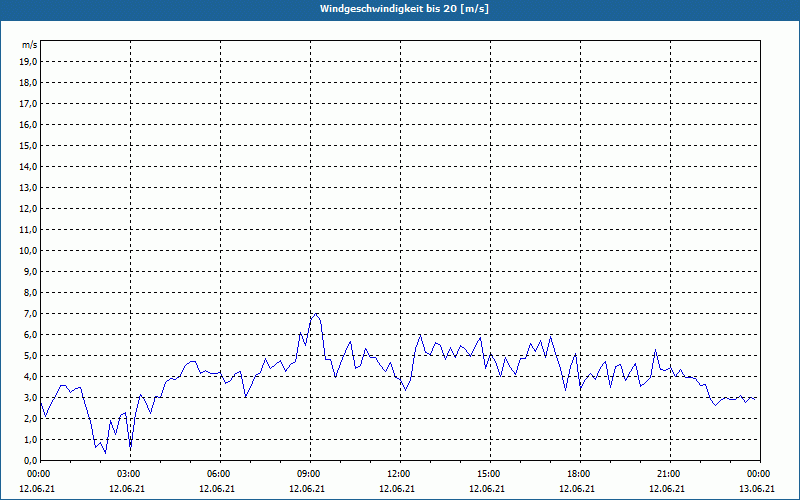
Task: Click the '18:00' time axis label
Action: coord(580,474)
